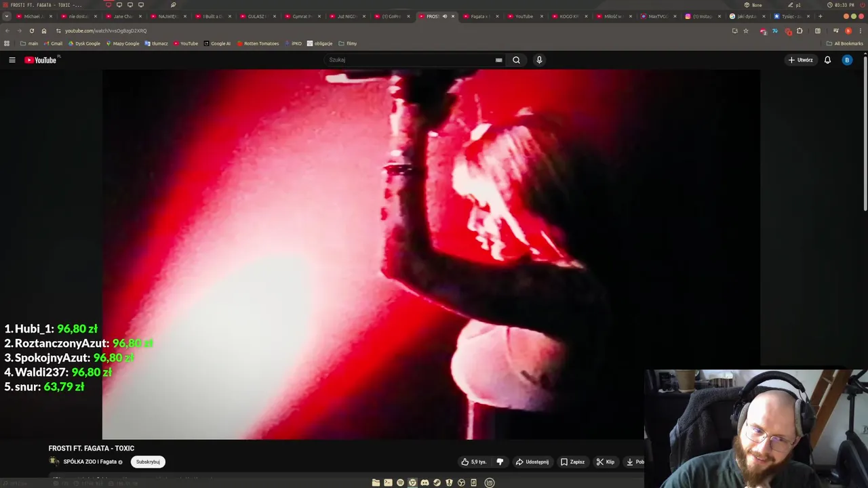Open file manager from the dock
The image size is (868, 488).
(x=376, y=483)
